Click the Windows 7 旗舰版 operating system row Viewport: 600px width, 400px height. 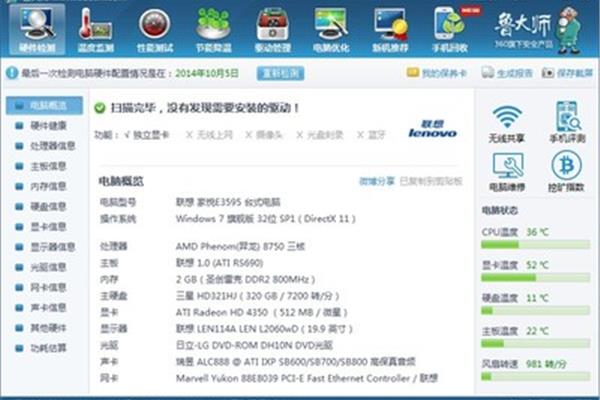tap(228, 219)
